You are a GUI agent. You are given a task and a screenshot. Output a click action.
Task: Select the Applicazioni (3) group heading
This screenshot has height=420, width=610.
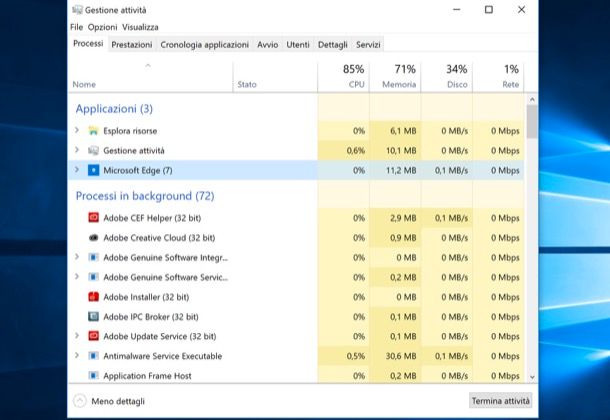tap(114, 109)
